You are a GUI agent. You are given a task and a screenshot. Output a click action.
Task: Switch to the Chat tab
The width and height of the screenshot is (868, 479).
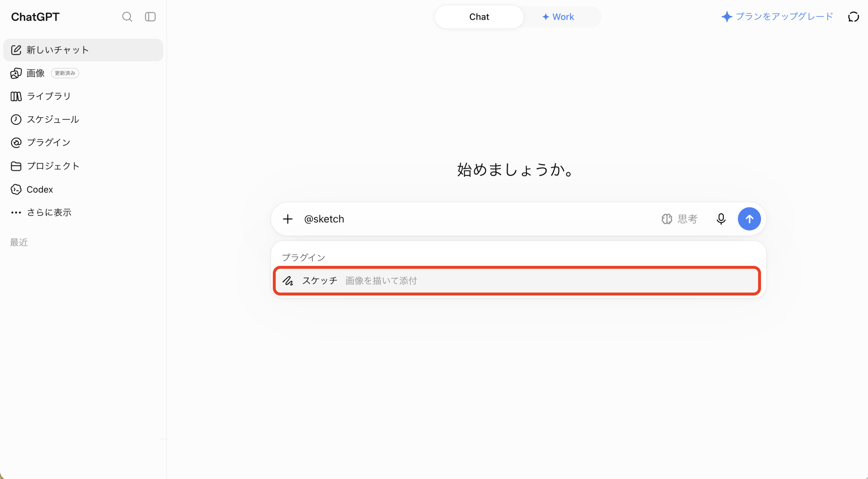pyautogui.click(x=479, y=17)
